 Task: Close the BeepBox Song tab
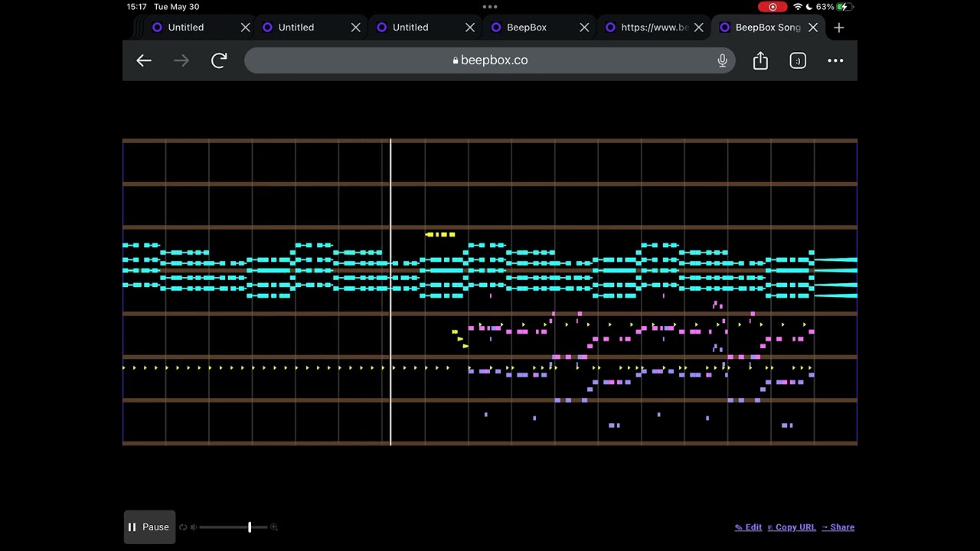[x=813, y=28]
